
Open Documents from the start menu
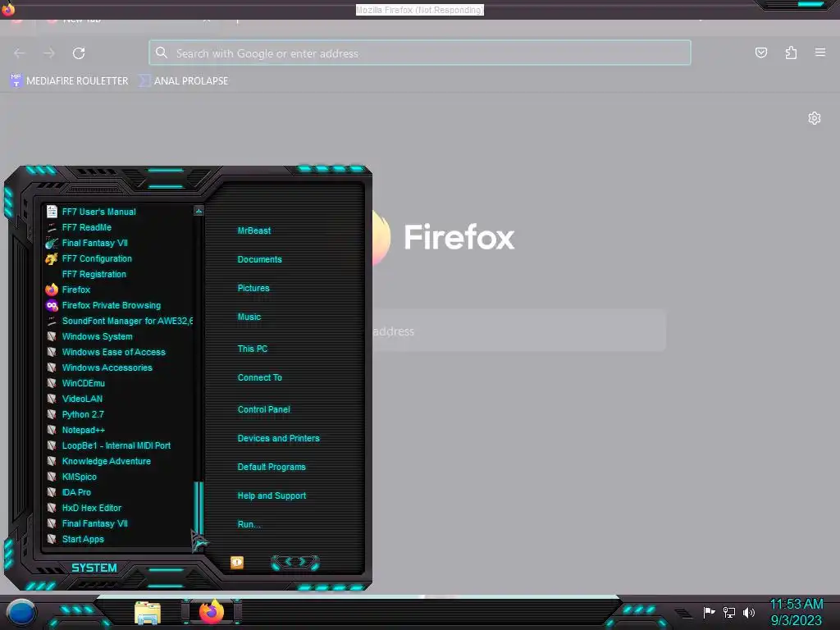[x=259, y=259]
